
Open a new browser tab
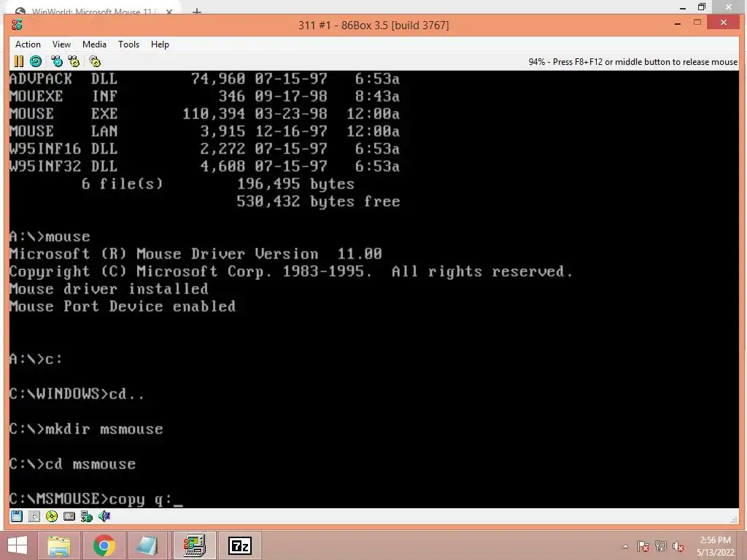(x=196, y=12)
